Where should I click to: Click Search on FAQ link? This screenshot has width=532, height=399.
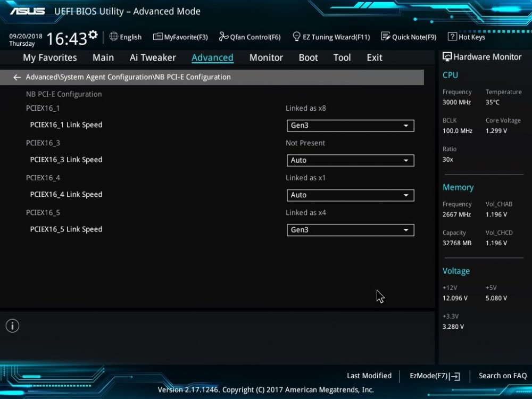click(x=503, y=376)
